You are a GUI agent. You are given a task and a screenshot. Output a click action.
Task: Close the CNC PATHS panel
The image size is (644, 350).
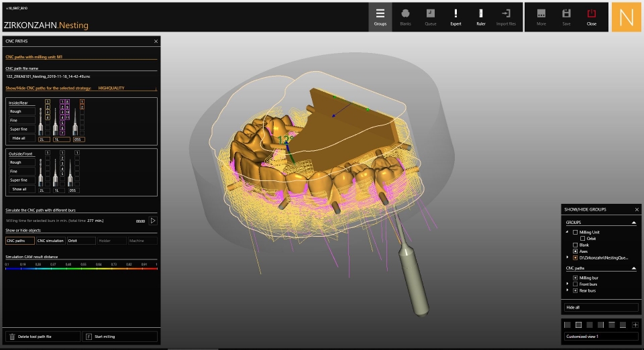(x=156, y=41)
